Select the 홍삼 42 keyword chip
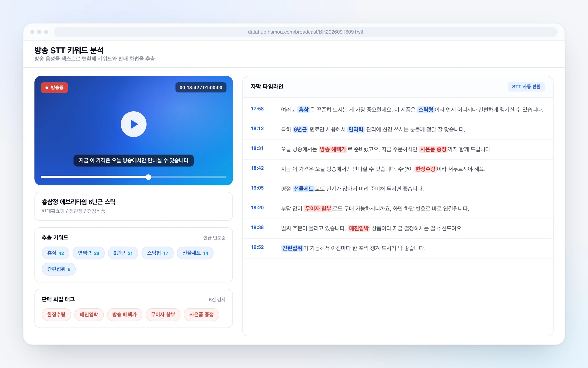The height and width of the screenshot is (368, 588). click(x=55, y=253)
